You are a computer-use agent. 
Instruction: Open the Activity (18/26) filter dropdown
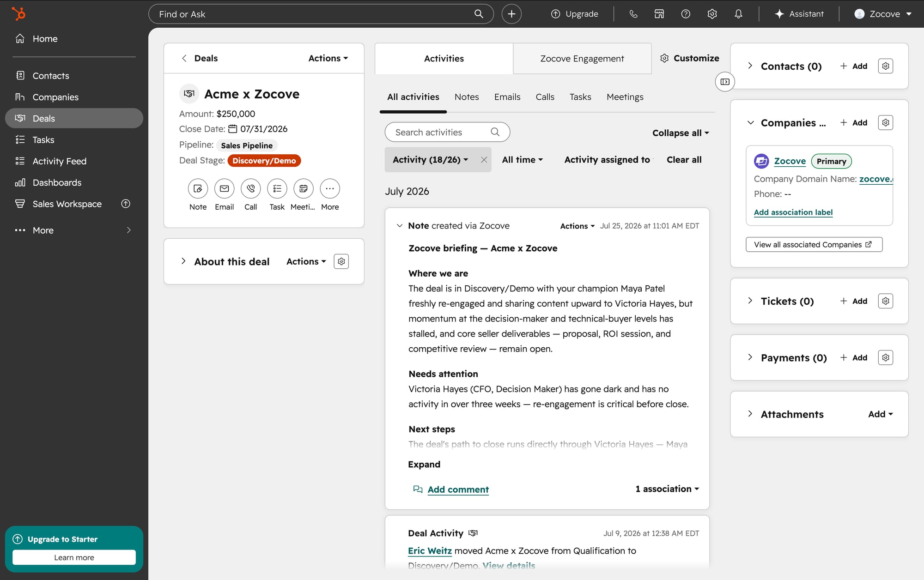[430, 160]
